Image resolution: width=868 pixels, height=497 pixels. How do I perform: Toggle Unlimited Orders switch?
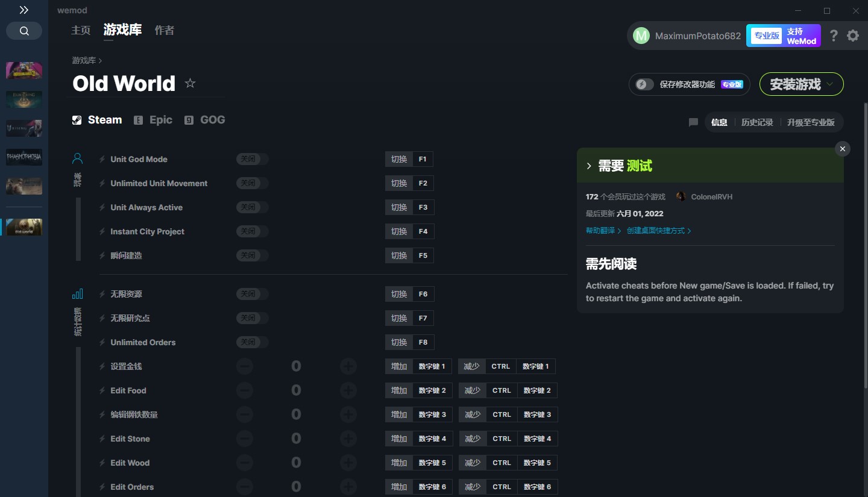(x=252, y=342)
